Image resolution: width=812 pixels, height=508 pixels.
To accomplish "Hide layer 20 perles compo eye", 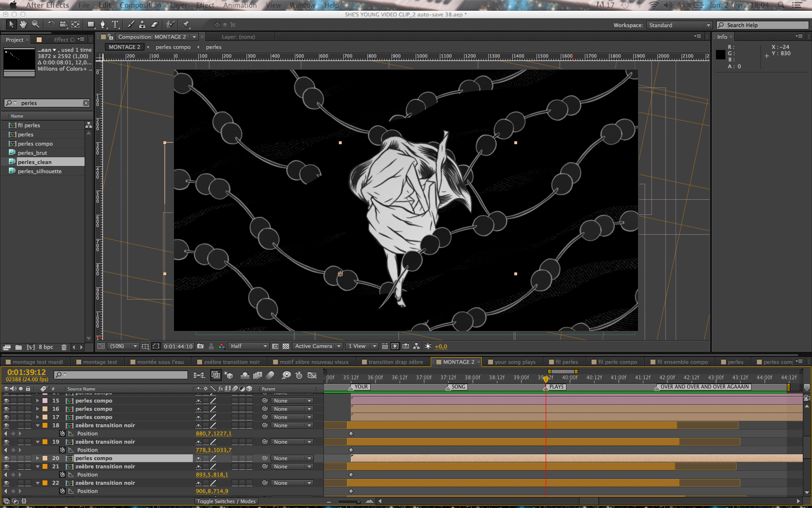I will click(x=6, y=458).
